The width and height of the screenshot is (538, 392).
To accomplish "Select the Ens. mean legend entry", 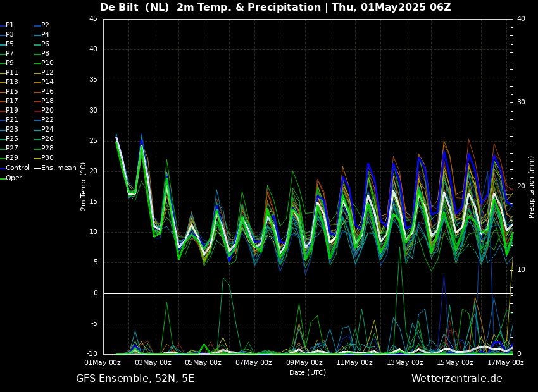I will pos(58,168).
